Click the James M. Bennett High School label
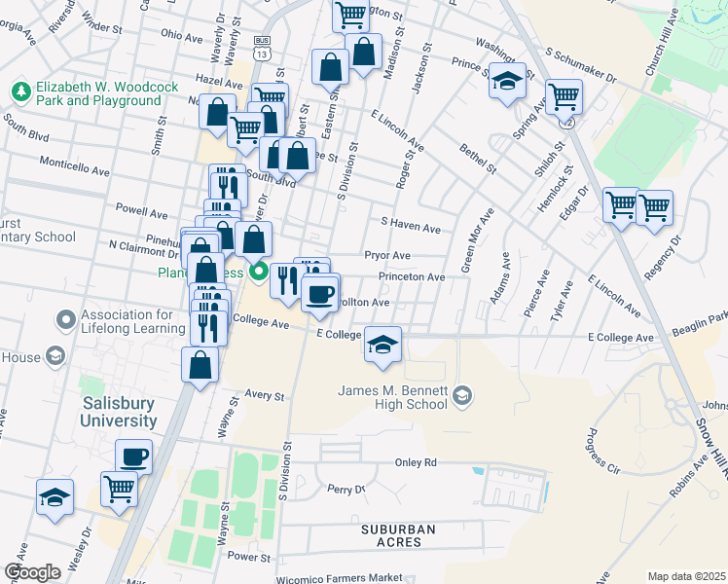The width and height of the screenshot is (728, 584). point(393,397)
